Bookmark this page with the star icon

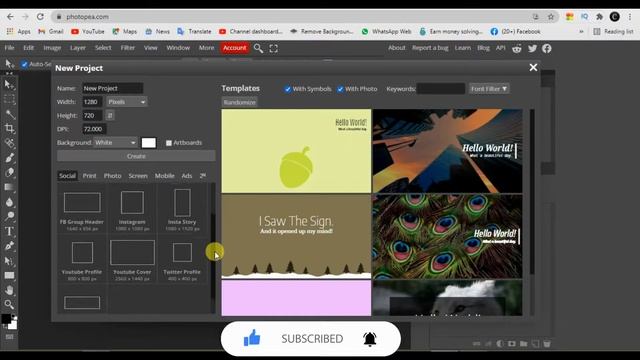pyautogui.click(x=551, y=17)
